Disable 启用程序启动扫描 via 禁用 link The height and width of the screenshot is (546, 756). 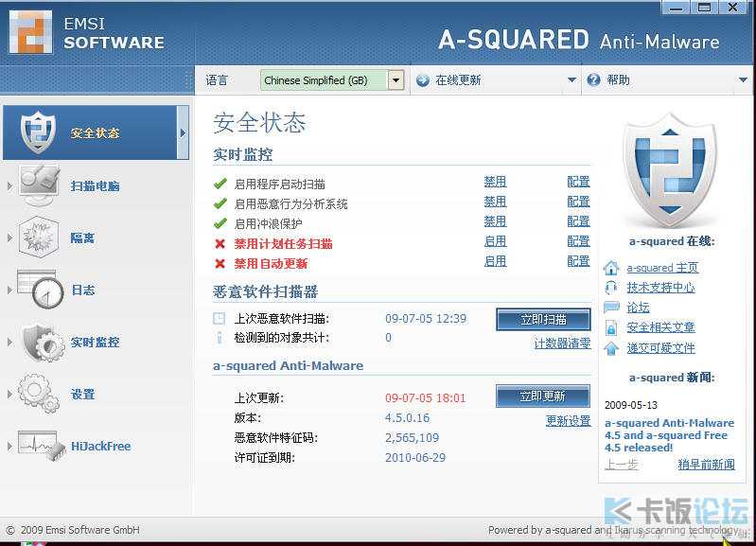tap(495, 182)
